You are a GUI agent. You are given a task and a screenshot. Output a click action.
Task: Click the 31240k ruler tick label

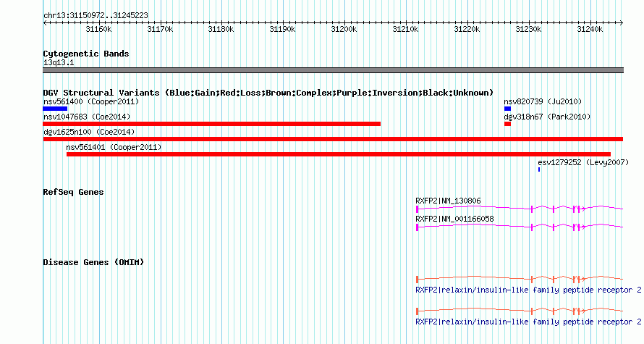590,29
